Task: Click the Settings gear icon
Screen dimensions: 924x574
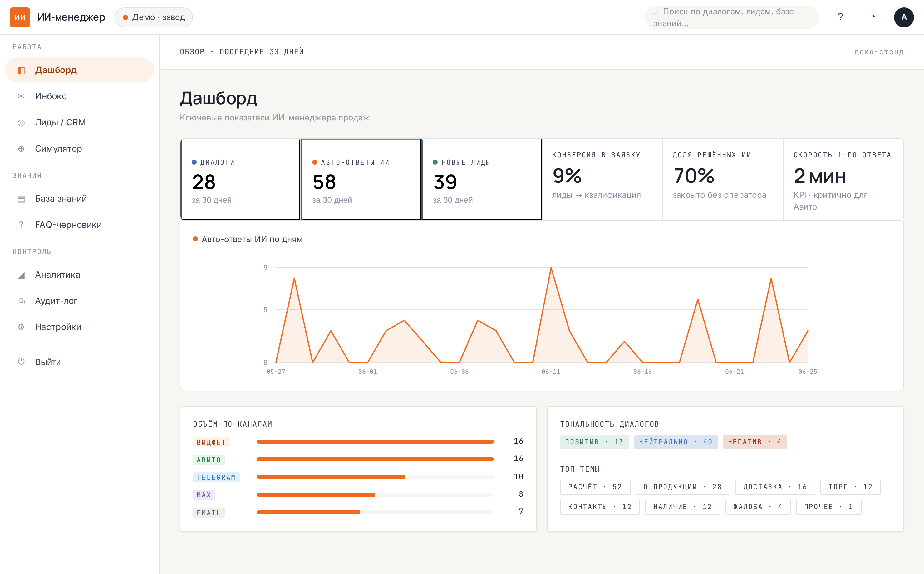Action: click(21, 327)
